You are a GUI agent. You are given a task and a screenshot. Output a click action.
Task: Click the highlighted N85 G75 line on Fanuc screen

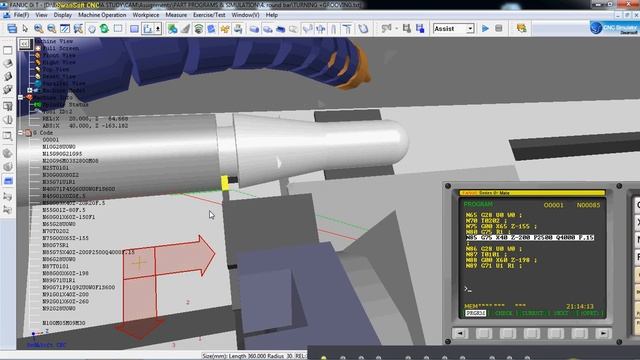(530, 237)
